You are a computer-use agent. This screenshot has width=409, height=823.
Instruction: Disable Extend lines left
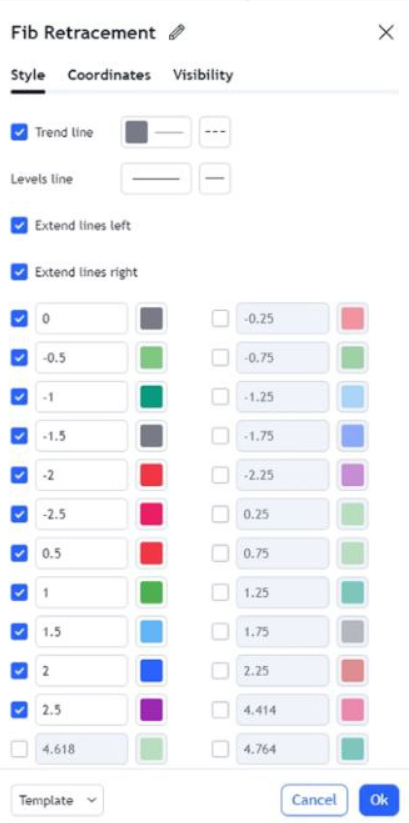pyautogui.click(x=19, y=226)
